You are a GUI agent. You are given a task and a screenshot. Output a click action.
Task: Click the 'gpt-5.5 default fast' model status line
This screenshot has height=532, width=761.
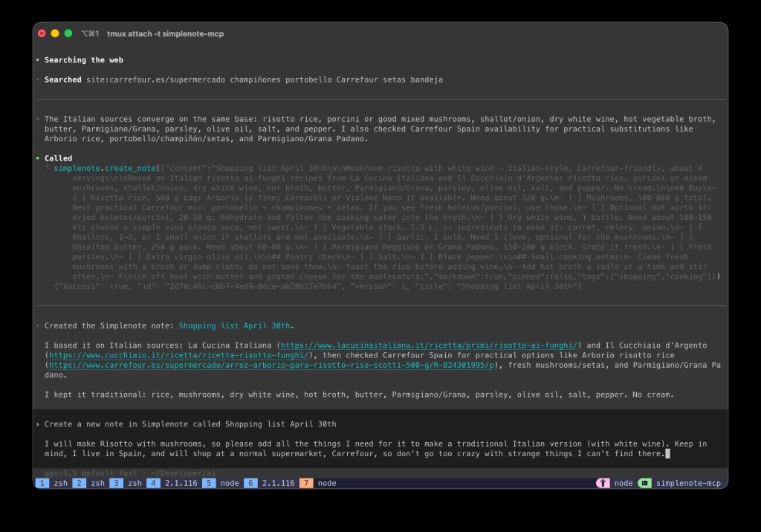129,473
